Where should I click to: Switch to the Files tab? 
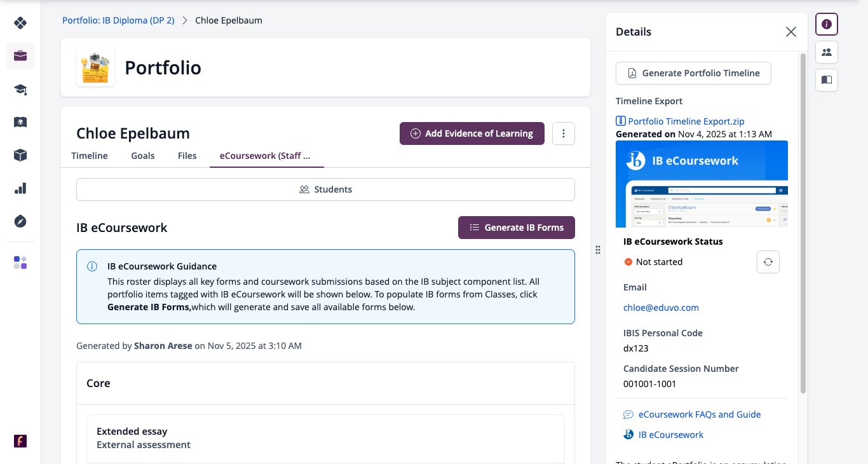(187, 156)
